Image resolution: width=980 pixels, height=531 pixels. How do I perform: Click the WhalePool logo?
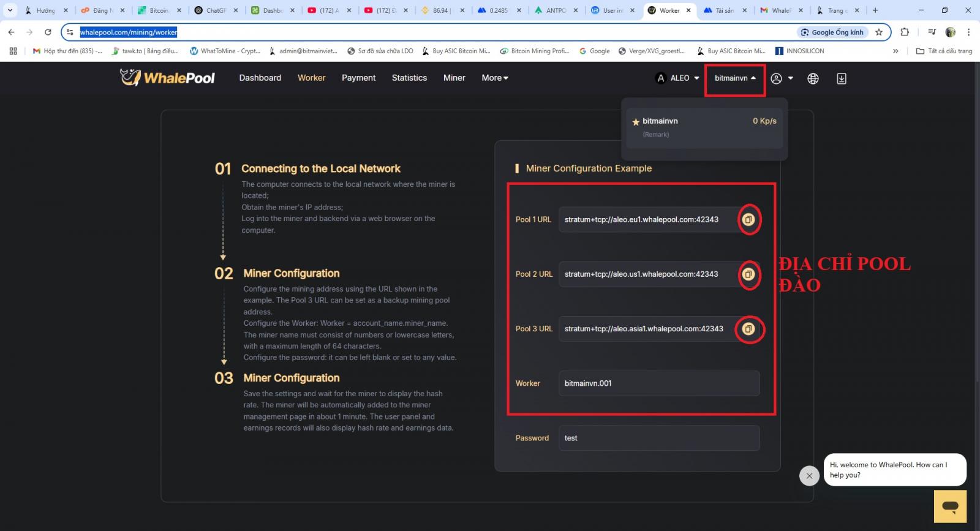click(167, 78)
